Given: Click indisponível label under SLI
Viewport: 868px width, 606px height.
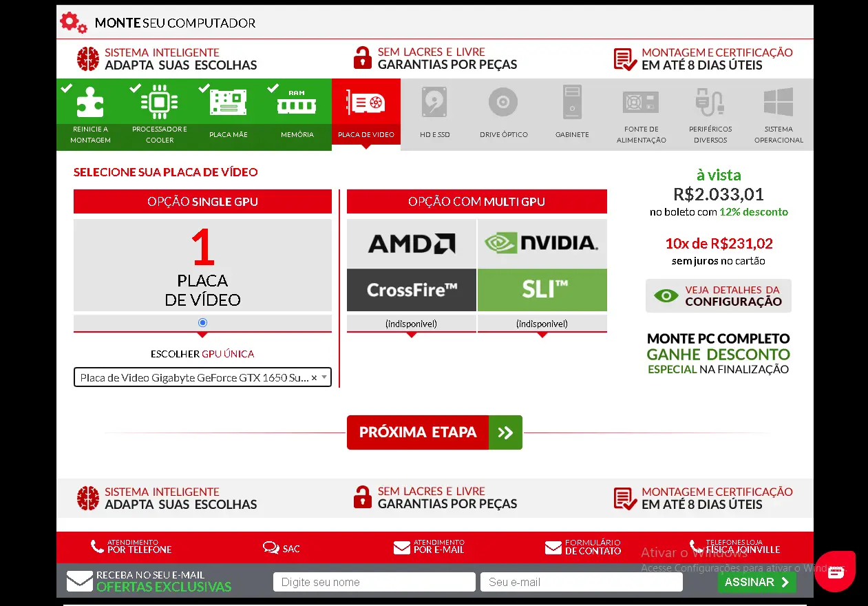Looking at the screenshot, I should pos(542,324).
